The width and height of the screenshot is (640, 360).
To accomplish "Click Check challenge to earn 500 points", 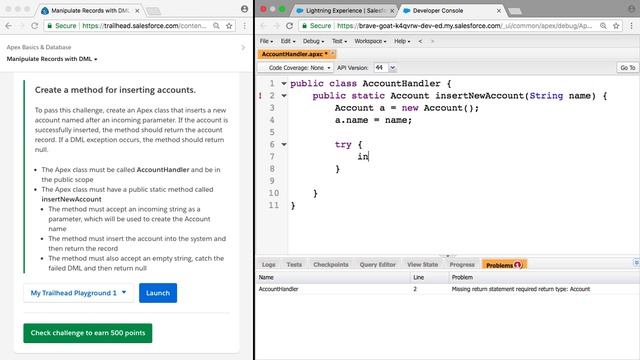I will (x=88, y=333).
